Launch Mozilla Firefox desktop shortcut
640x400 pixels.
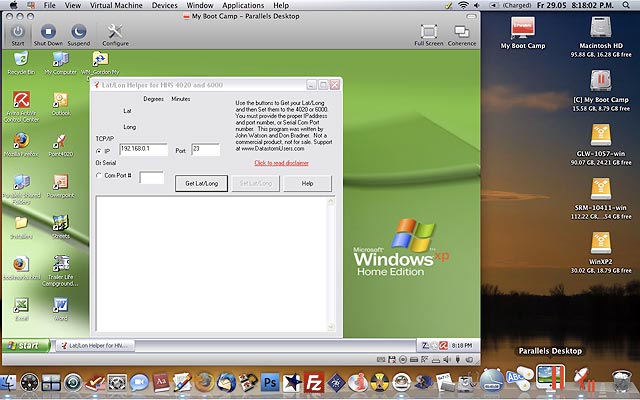pyautogui.click(x=21, y=141)
